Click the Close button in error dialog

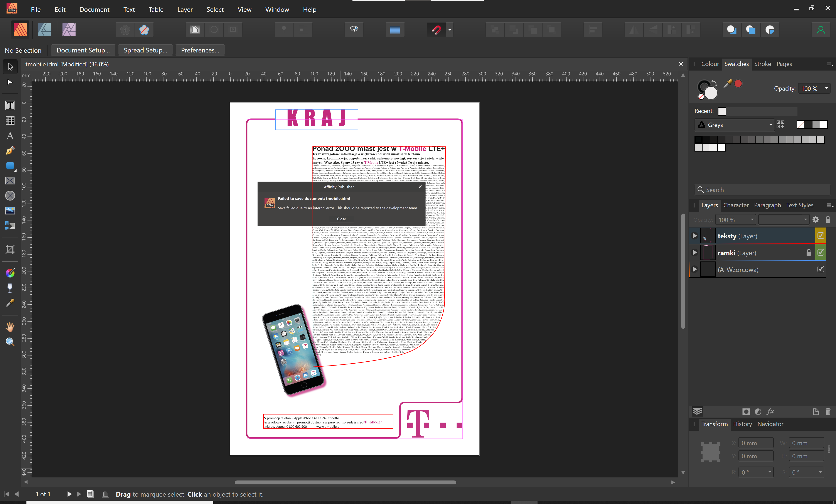pos(341,219)
